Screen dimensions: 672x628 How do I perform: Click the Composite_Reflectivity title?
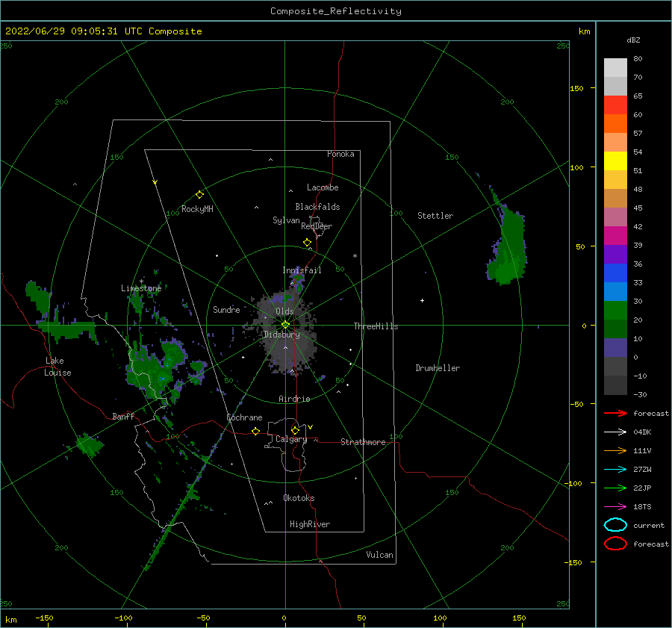coord(336,11)
